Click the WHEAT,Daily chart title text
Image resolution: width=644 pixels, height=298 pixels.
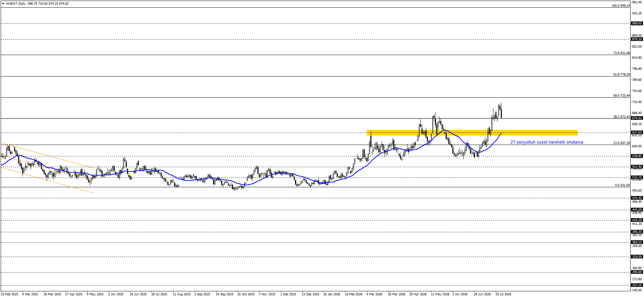pyautogui.click(x=16, y=4)
